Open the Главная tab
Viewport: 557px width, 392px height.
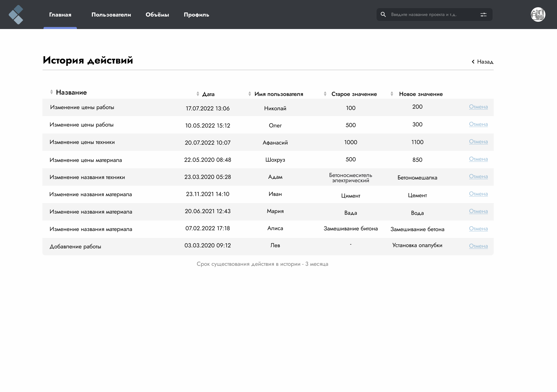[x=60, y=15]
